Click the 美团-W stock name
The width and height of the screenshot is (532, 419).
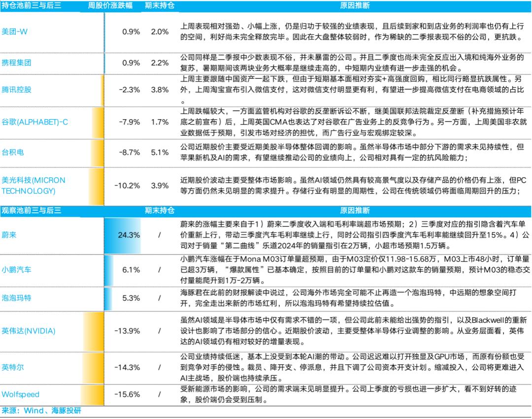click(x=15, y=32)
